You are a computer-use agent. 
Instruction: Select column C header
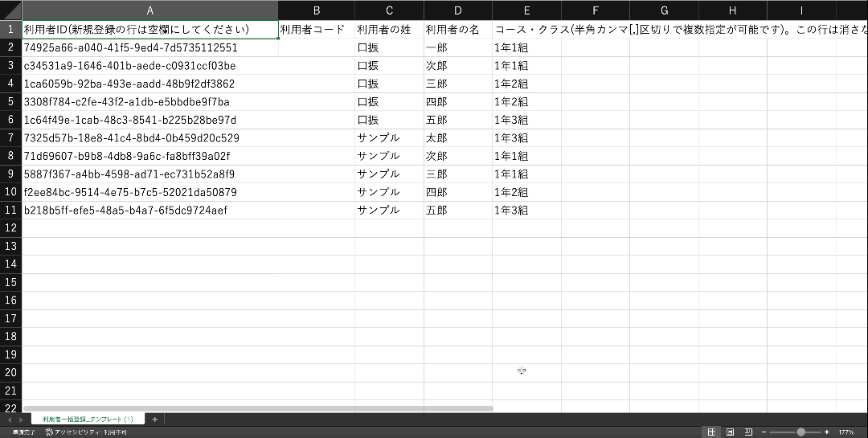tap(389, 10)
